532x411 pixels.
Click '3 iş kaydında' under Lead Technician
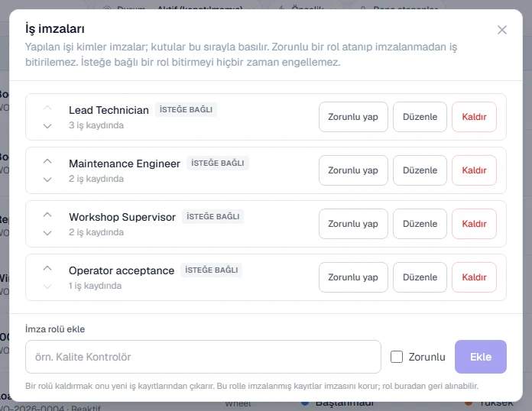click(x=96, y=125)
